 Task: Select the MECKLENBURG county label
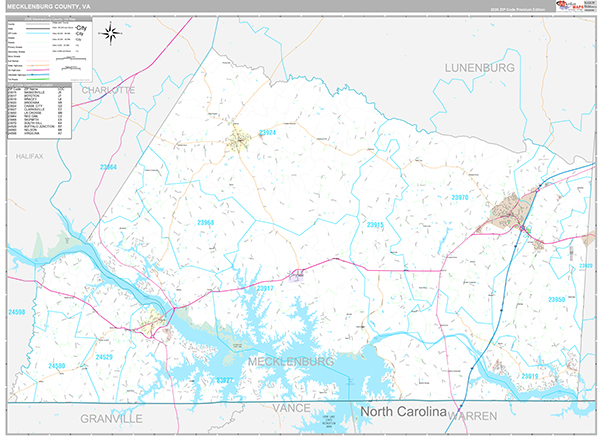click(289, 360)
